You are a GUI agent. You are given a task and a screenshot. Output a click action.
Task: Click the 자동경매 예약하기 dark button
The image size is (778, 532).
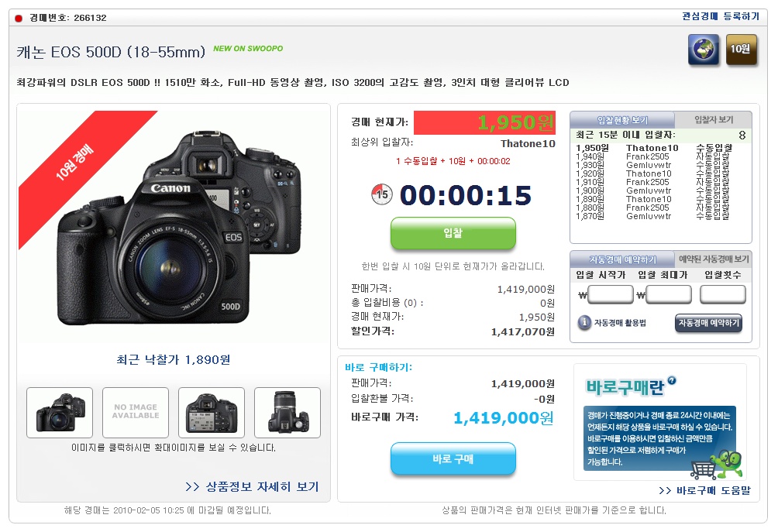coord(708,323)
